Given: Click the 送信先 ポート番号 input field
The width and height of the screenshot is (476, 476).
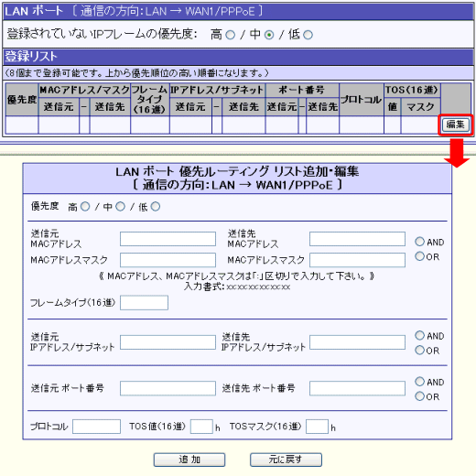Looking at the screenshot, I should [357, 388].
